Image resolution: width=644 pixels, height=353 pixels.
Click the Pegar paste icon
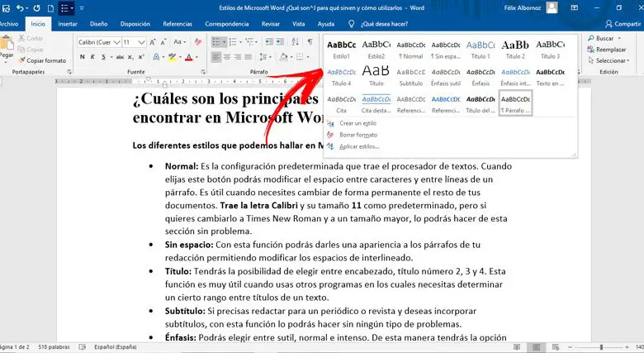7,42
